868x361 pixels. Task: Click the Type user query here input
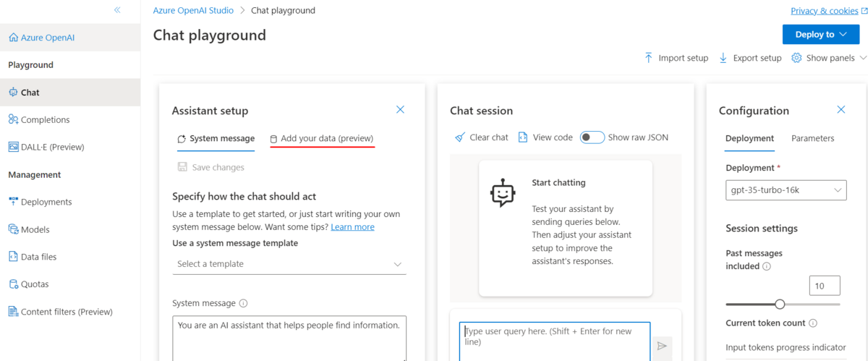pyautogui.click(x=555, y=341)
